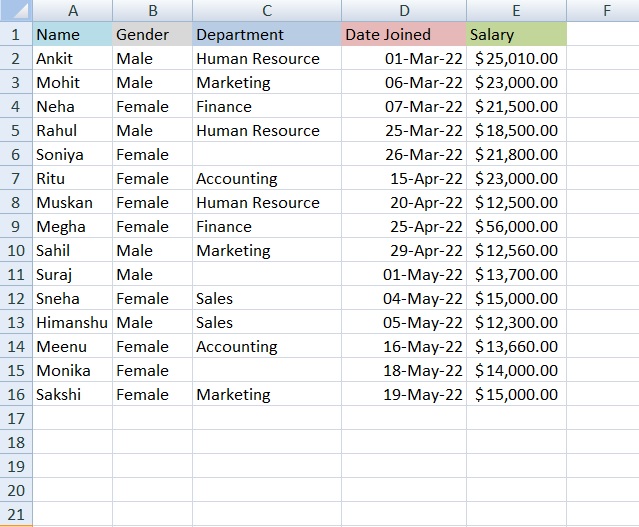Click the cell containing Himanshu
The height and width of the screenshot is (527, 639).
72,323
